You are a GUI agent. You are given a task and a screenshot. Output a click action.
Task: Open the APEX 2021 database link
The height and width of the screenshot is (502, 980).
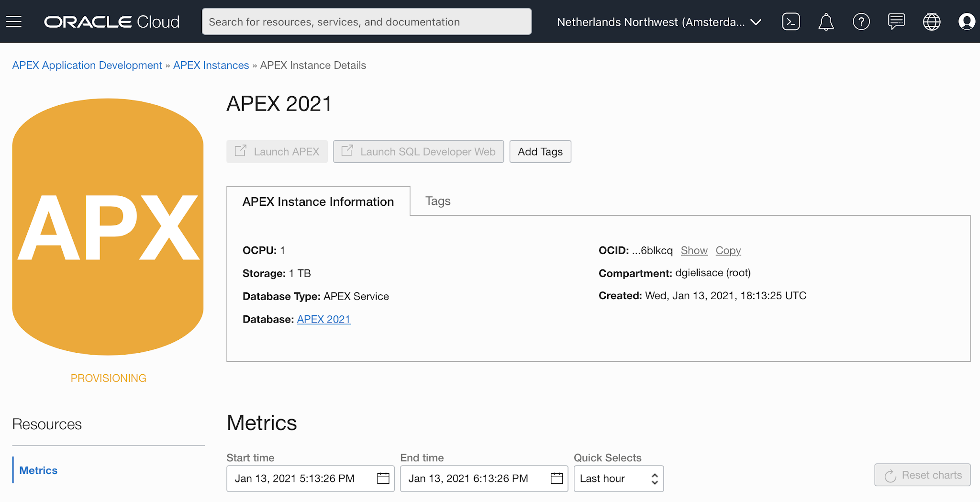323,319
